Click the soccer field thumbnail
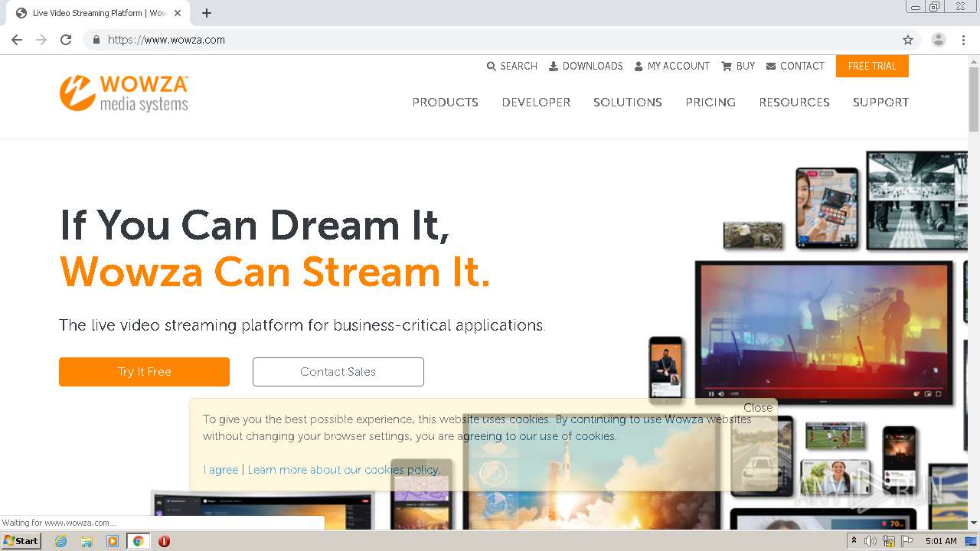This screenshot has height=551, width=980. tap(835, 436)
